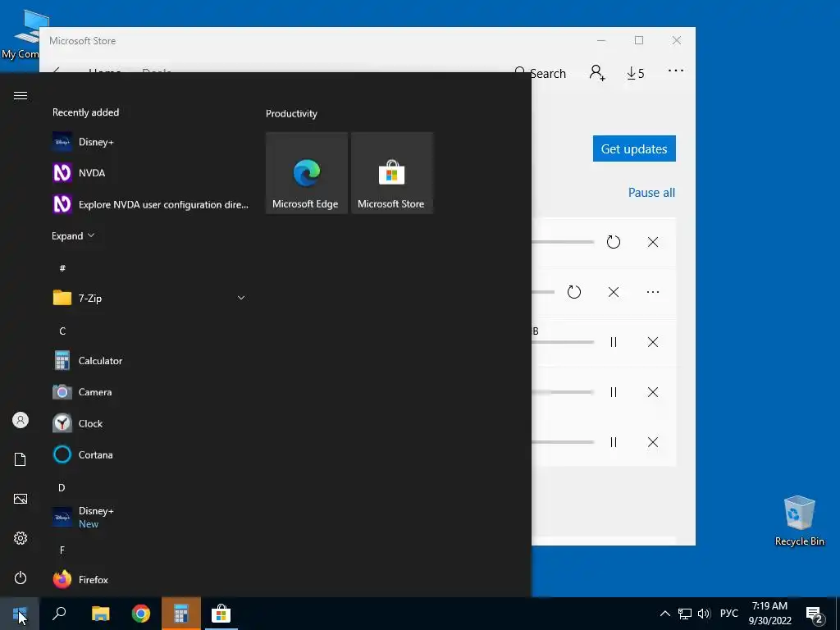Maximize the Microsoft Store window
The image size is (840, 630).
pos(638,40)
